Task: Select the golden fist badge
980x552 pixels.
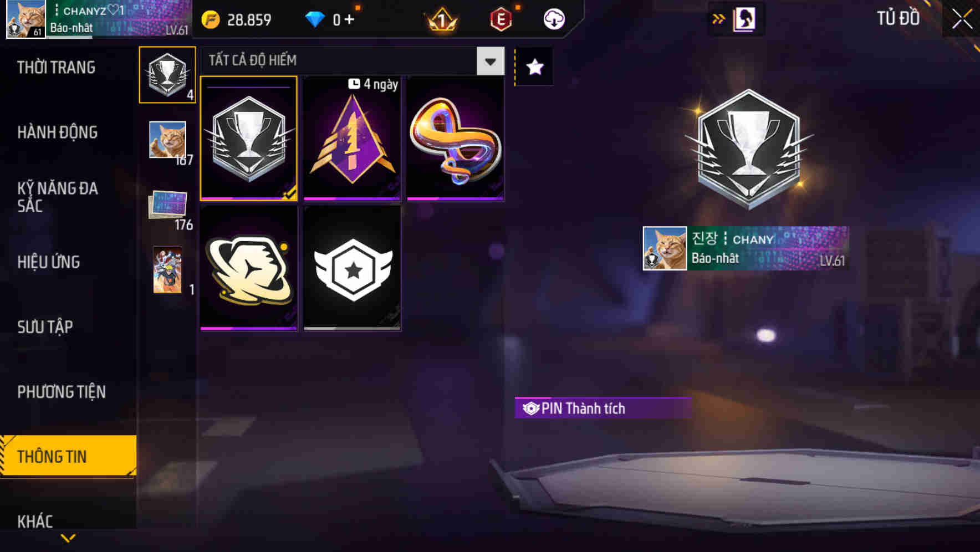Action: pos(249,268)
